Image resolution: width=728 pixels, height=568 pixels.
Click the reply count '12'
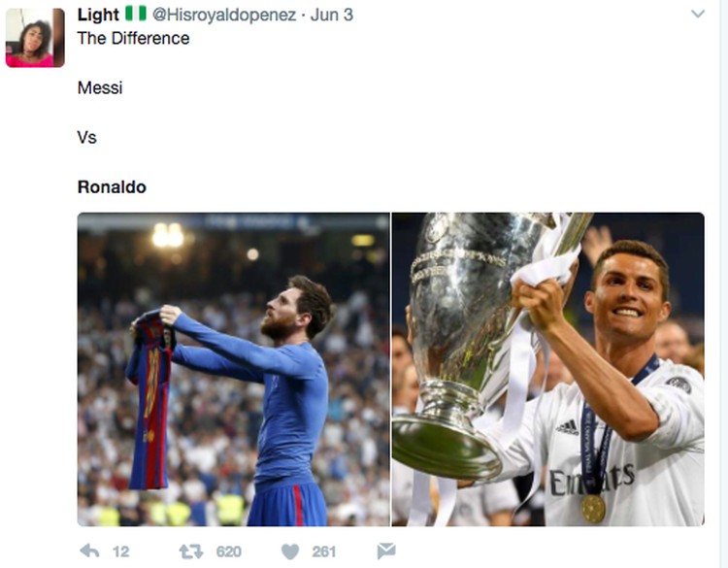click(120, 551)
